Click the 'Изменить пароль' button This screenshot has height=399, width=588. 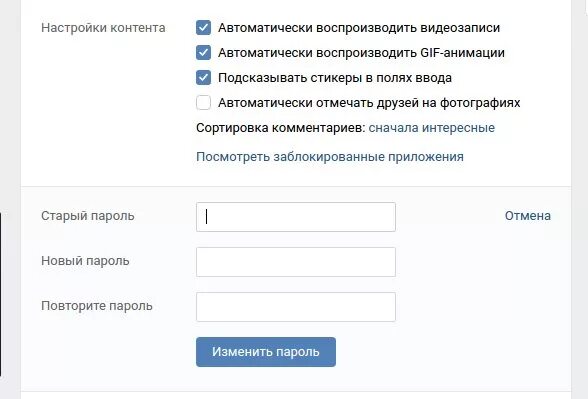[x=266, y=352]
